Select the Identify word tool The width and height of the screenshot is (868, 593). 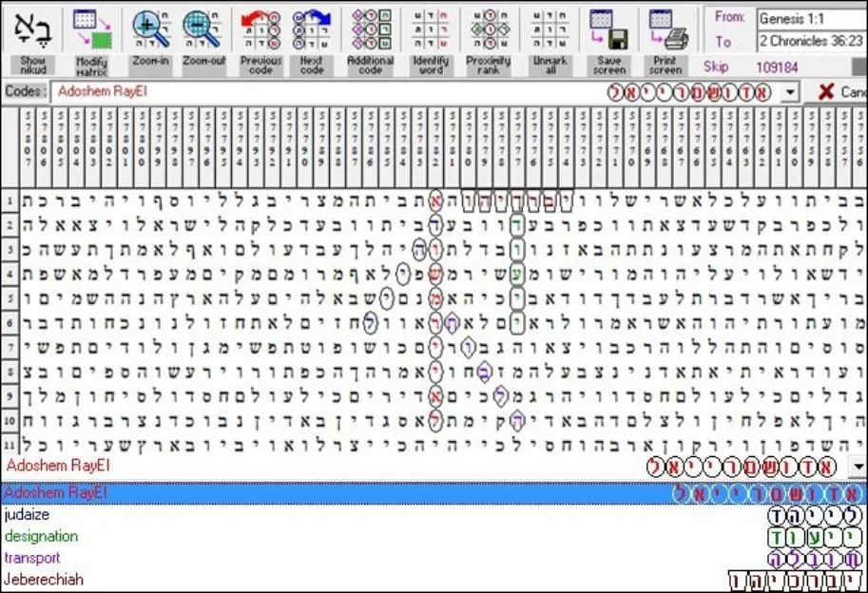431,29
